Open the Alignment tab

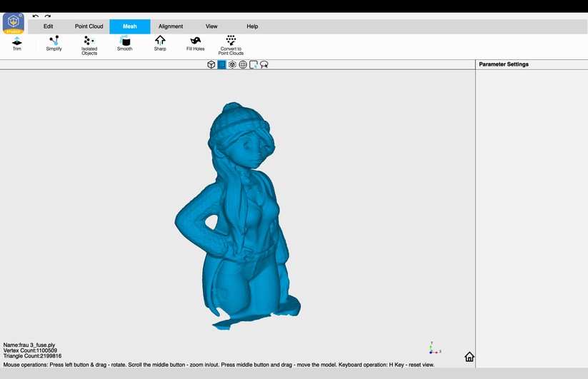[x=171, y=26]
